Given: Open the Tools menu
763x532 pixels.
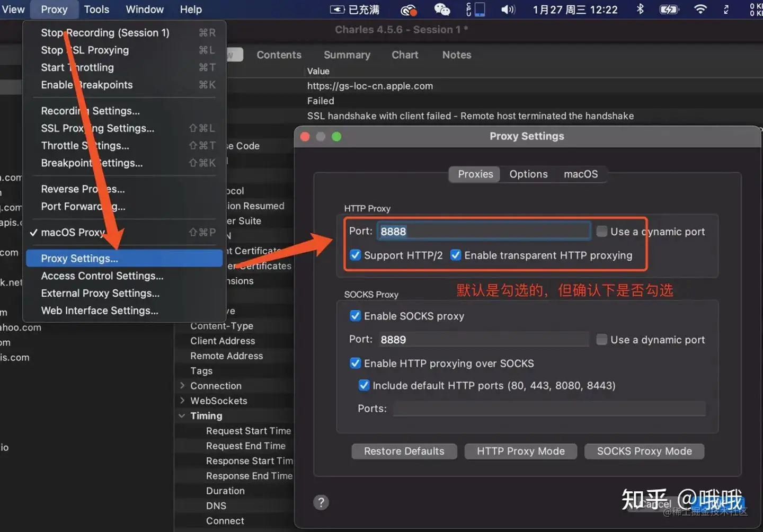Looking at the screenshot, I should coord(96,10).
